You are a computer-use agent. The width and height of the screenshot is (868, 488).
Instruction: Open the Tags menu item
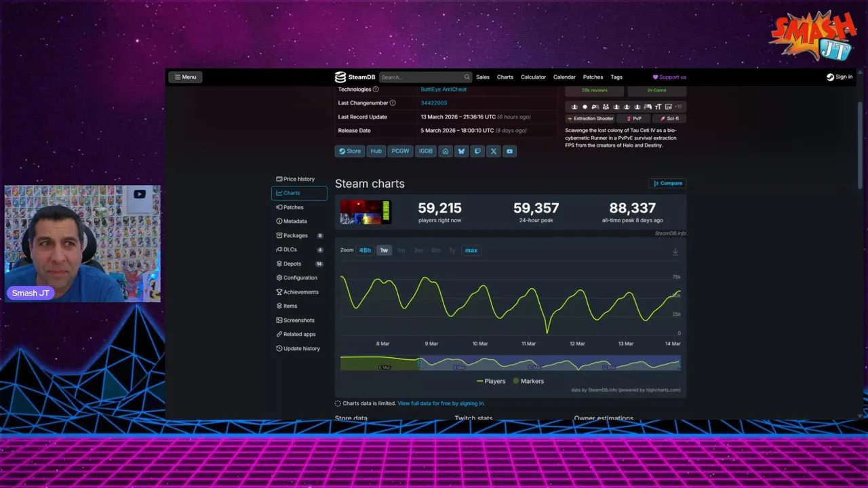coord(616,77)
